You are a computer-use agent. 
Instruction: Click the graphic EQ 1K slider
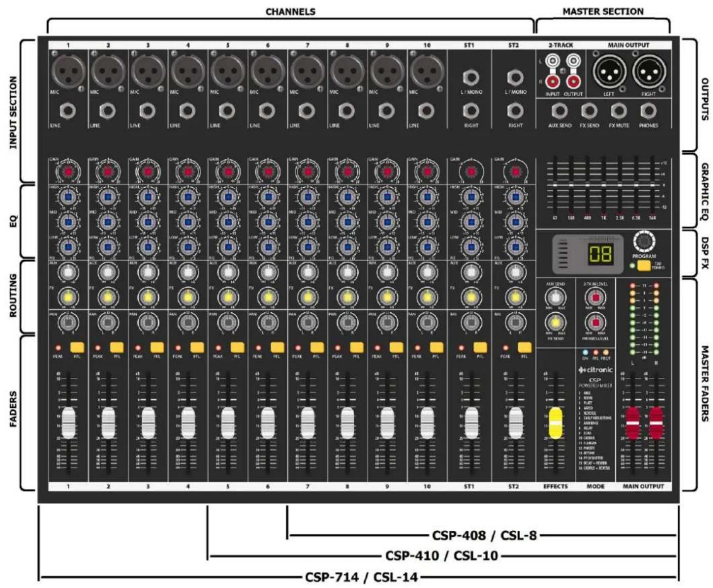coord(604,185)
